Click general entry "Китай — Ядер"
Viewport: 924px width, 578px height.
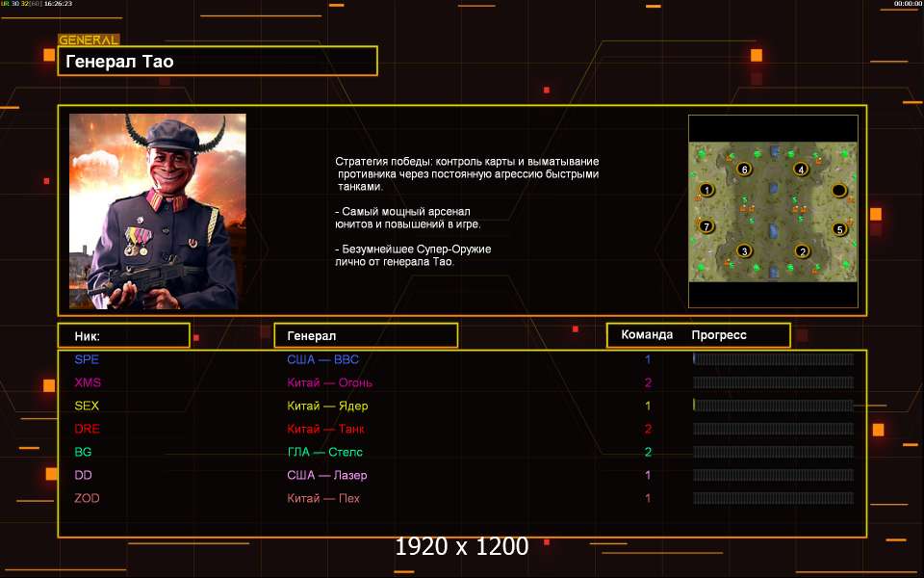pos(327,406)
